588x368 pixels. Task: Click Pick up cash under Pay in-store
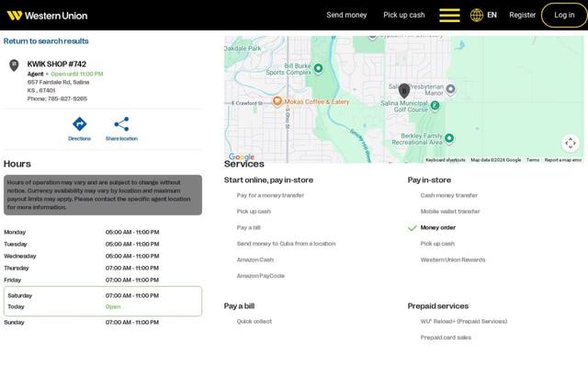coord(437,244)
